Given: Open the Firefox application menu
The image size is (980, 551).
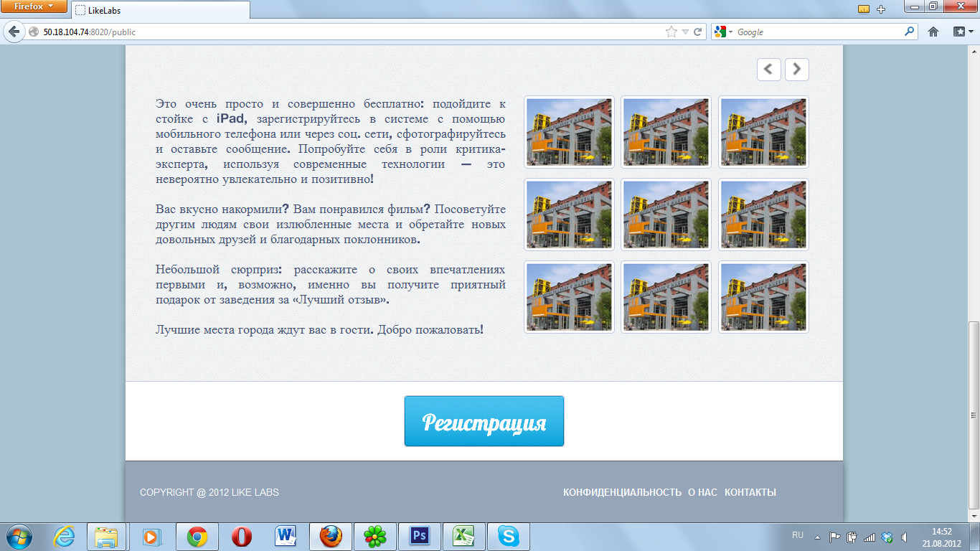Looking at the screenshot, I should click(34, 6).
